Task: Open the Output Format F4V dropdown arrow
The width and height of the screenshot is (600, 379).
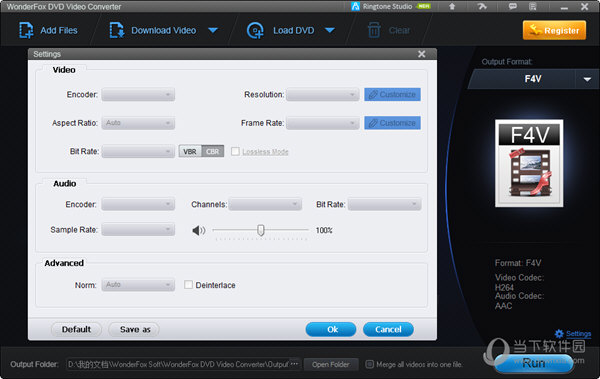Action: [587, 79]
